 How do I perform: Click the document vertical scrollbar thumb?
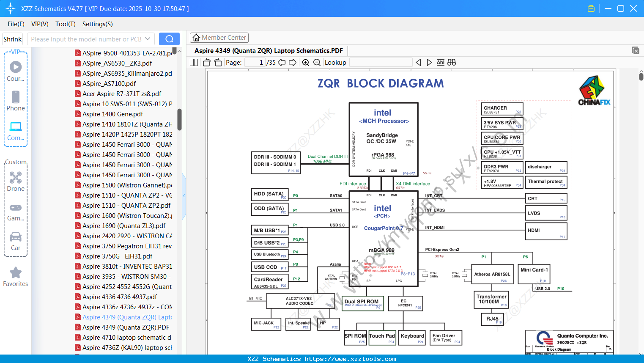[641, 77]
